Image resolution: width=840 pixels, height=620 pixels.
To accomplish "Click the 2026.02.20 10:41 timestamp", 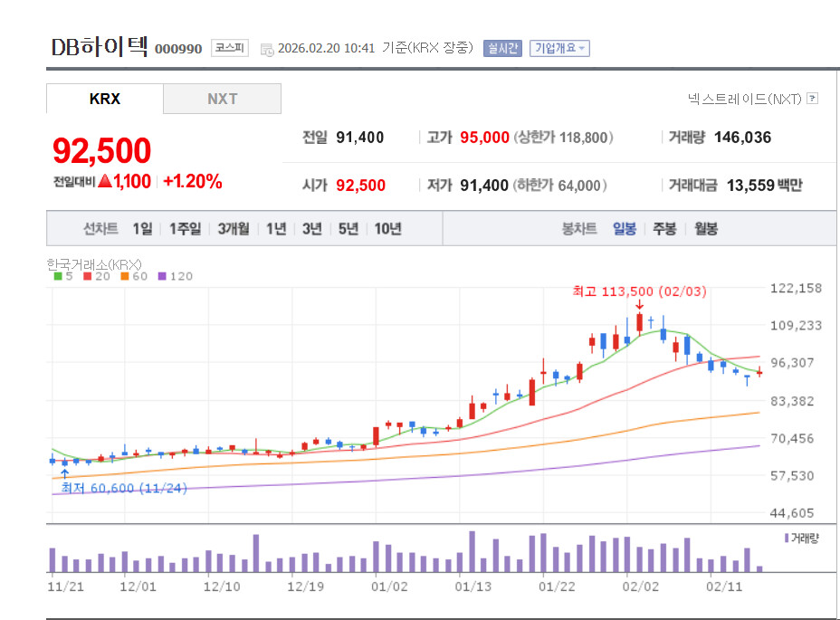I will [326, 48].
